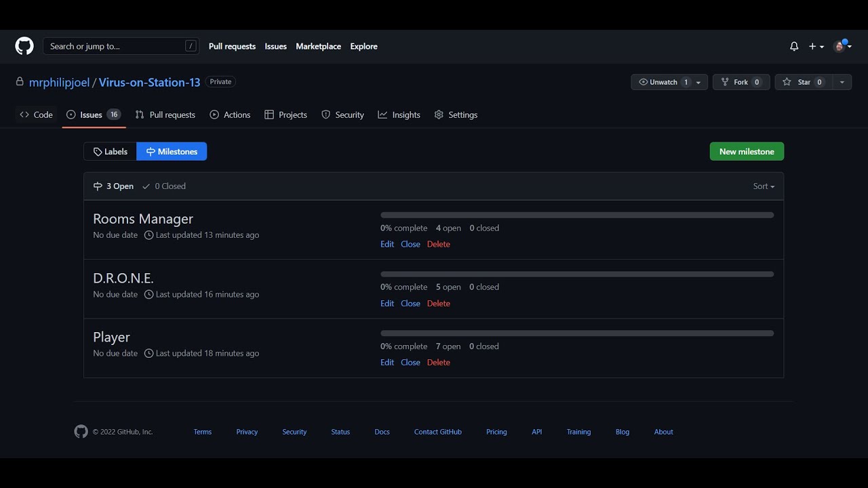Open the API footer link

tap(537, 432)
